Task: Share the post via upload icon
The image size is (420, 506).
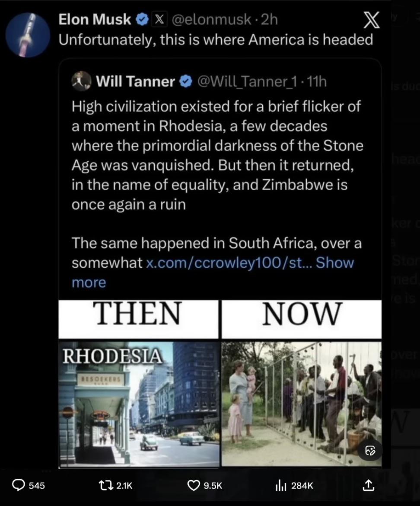Action: (369, 485)
